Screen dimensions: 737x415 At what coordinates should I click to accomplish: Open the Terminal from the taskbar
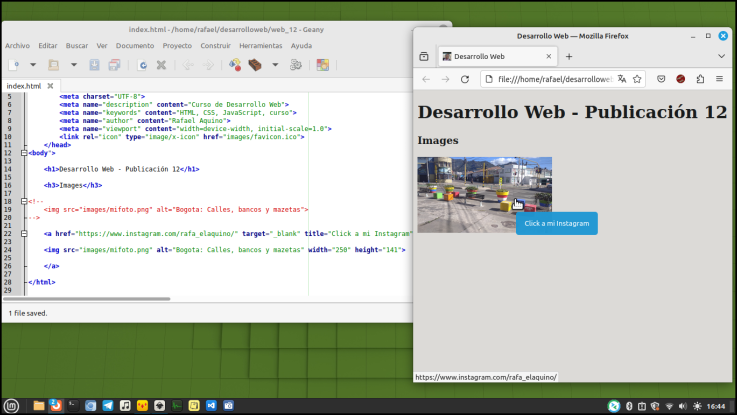pyautogui.click(x=73, y=406)
